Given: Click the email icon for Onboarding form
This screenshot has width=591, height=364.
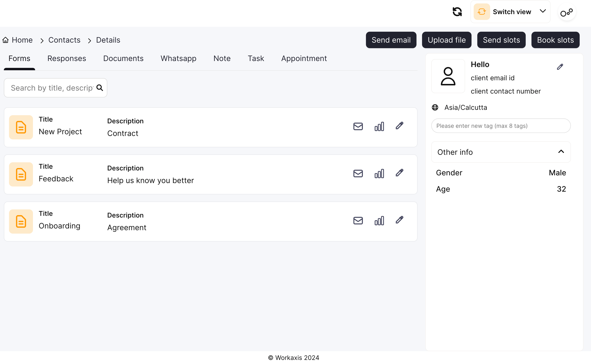Looking at the screenshot, I should pos(358,221).
